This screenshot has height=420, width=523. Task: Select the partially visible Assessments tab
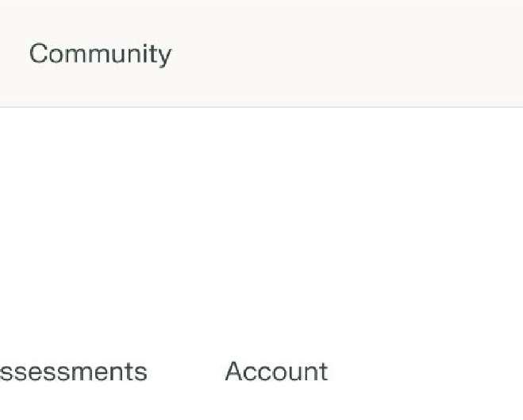click(73, 372)
